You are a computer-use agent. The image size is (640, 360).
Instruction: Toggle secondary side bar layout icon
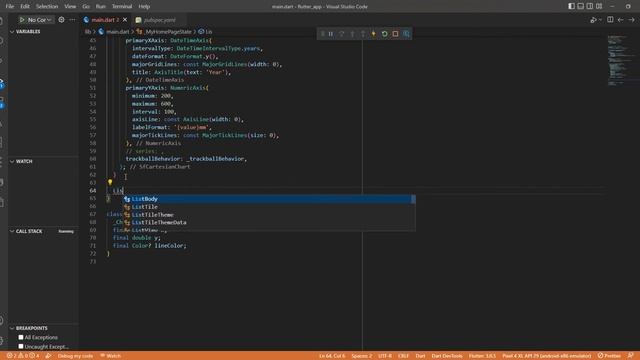[590, 6]
